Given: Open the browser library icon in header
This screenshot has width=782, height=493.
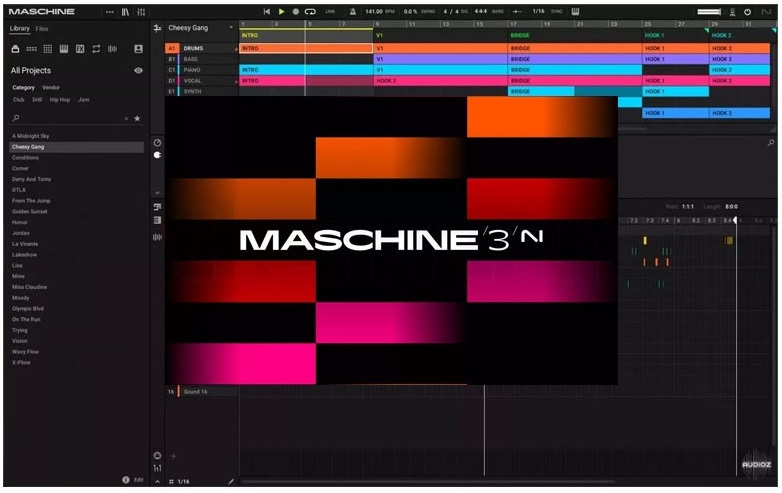Looking at the screenshot, I should click(x=125, y=11).
